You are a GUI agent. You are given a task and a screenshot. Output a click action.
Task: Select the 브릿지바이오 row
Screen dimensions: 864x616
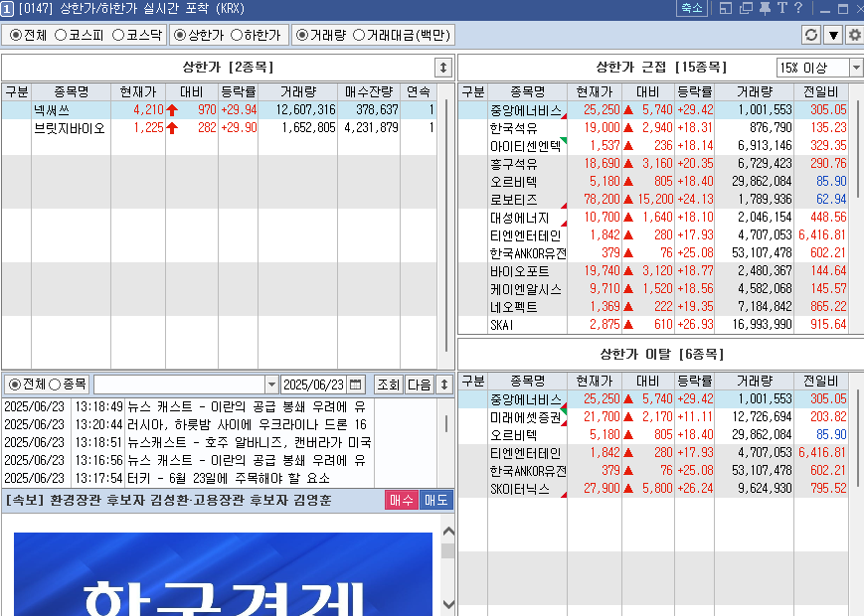coord(220,128)
